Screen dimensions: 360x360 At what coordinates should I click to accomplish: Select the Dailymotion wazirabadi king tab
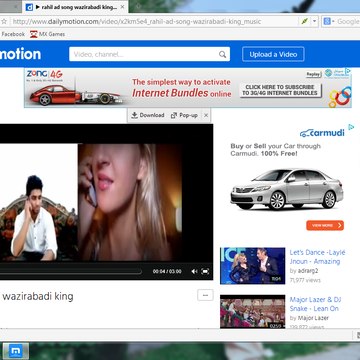(x=75, y=7)
